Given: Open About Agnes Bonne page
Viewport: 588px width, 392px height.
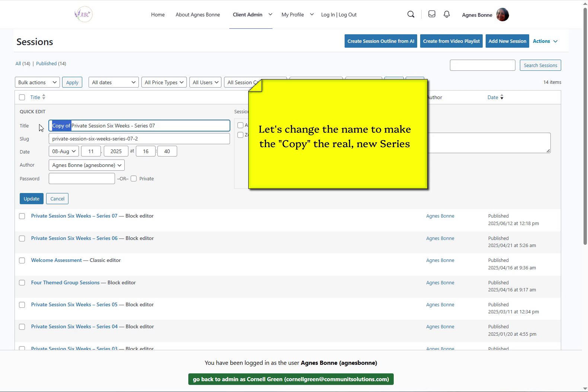Looking at the screenshot, I should click(x=198, y=15).
